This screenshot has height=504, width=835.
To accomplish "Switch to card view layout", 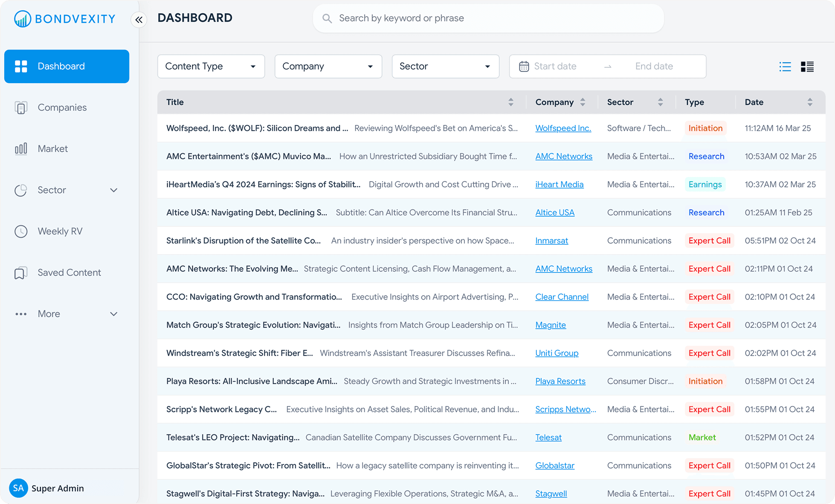I will click(x=807, y=67).
